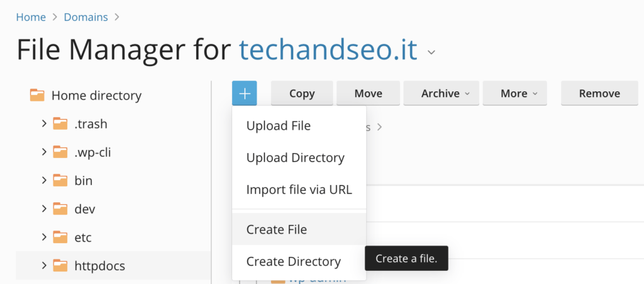Screen dimensions: 644x284
Task: Expand the httpdocs tree node chevron
Action: pyautogui.click(x=45, y=266)
